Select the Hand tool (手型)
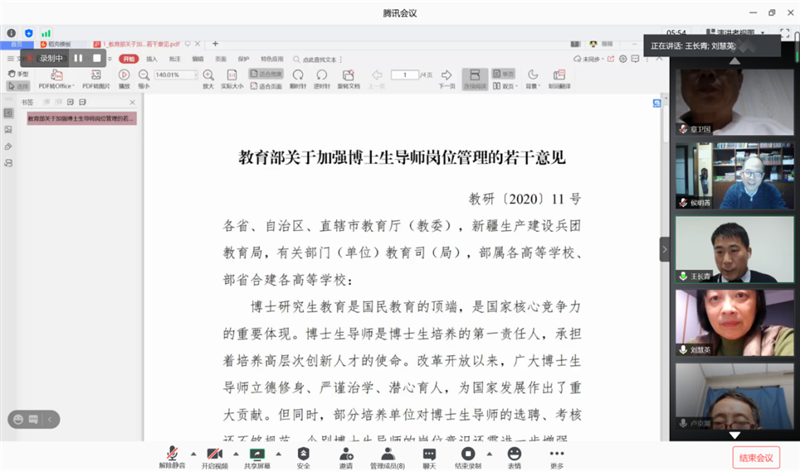Viewport: 800px width, 471px height. click(x=18, y=75)
